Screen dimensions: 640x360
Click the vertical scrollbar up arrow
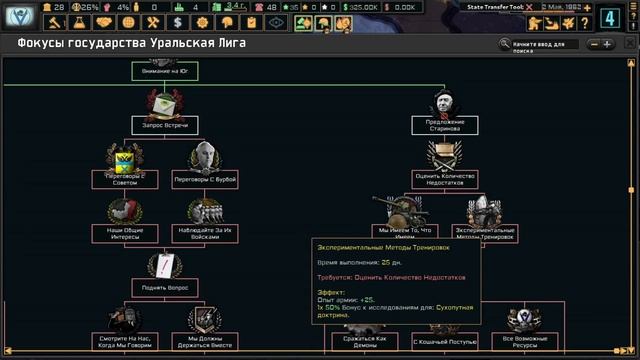[x=631, y=63]
